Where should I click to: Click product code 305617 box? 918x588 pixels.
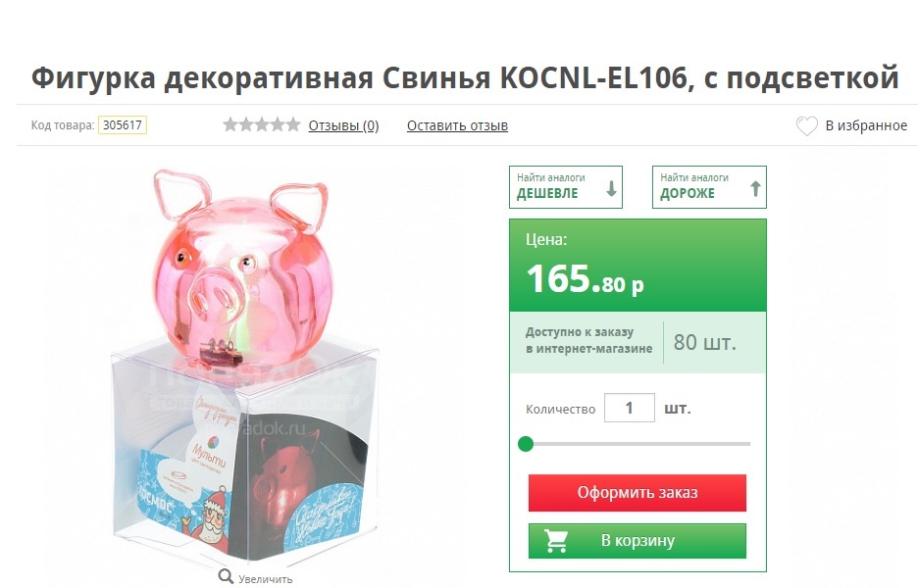(123, 125)
